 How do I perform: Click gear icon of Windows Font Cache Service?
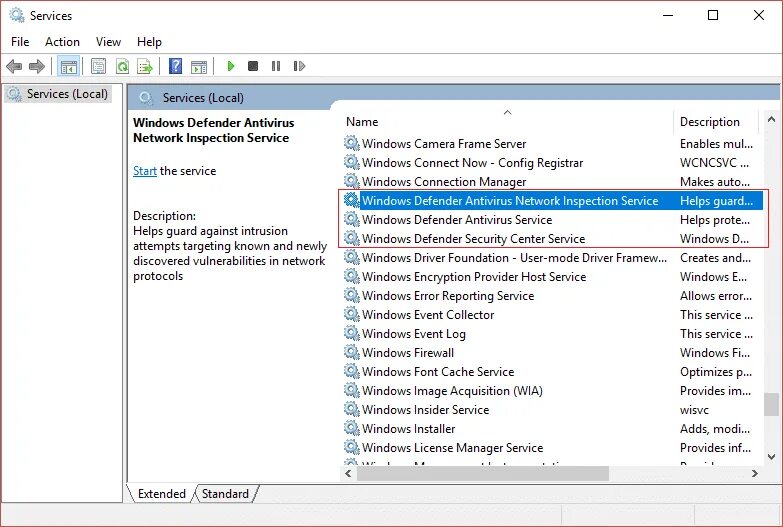(352, 371)
